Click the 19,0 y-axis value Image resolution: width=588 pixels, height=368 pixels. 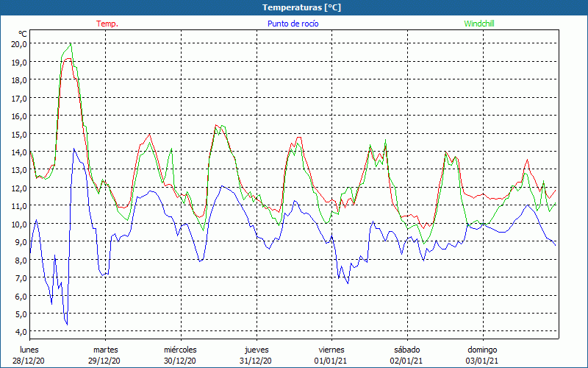pos(19,62)
